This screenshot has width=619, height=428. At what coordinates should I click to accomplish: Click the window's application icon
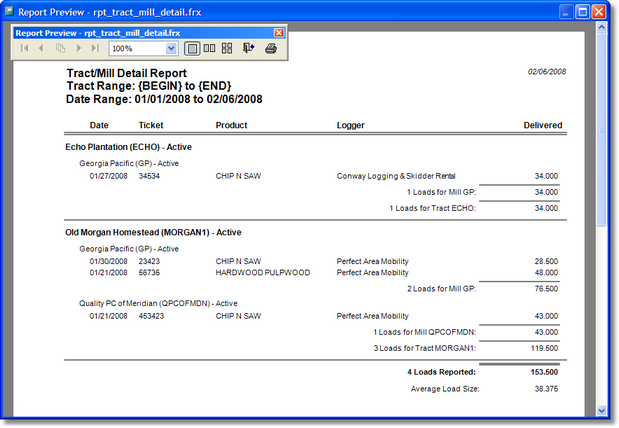[x=9, y=11]
